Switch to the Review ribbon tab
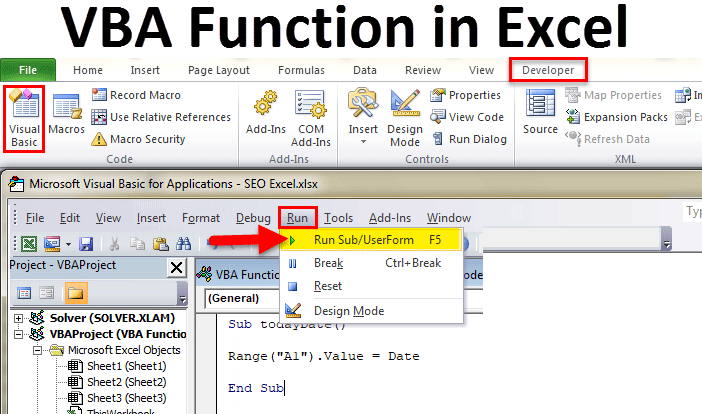The height and width of the screenshot is (414, 702). [423, 70]
